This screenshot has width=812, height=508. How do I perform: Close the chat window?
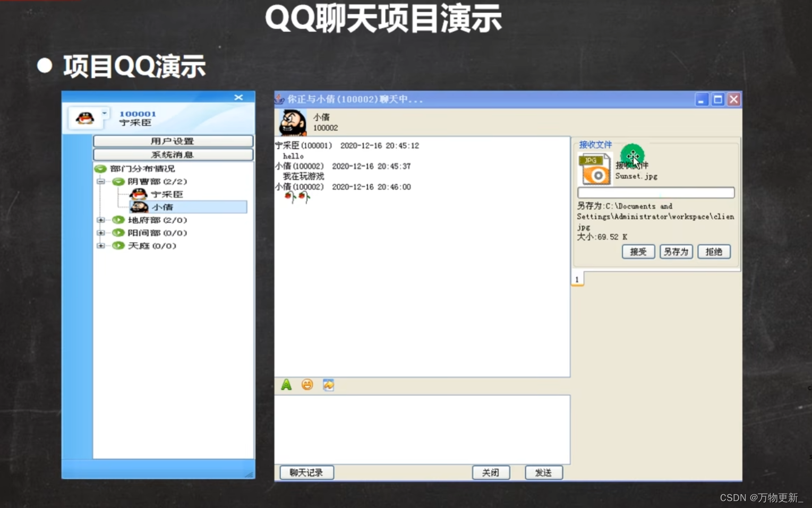pos(734,99)
